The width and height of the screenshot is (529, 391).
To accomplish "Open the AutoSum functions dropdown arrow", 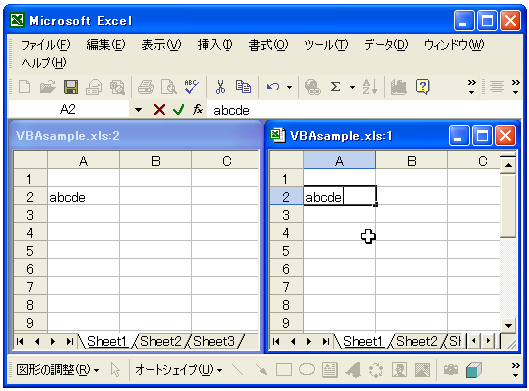I will pos(353,87).
